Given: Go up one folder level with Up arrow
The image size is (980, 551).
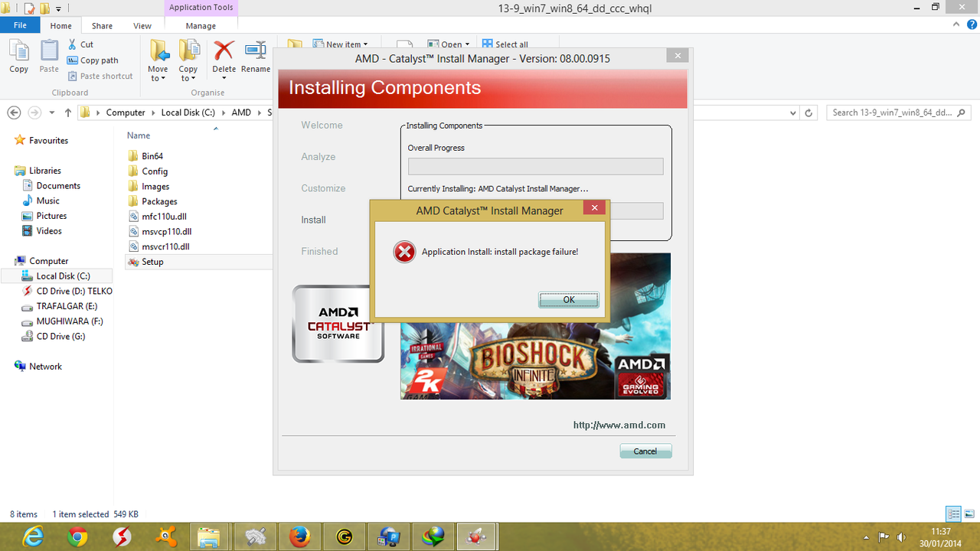Looking at the screenshot, I should click(x=68, y=112).
